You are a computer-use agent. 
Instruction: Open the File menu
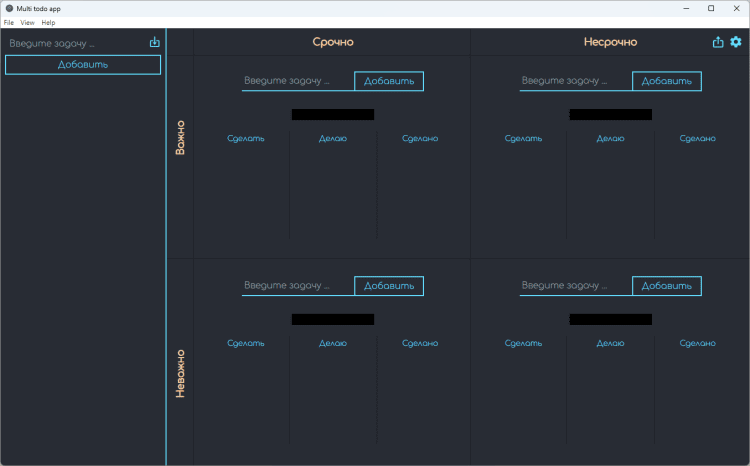pos(9,22)
